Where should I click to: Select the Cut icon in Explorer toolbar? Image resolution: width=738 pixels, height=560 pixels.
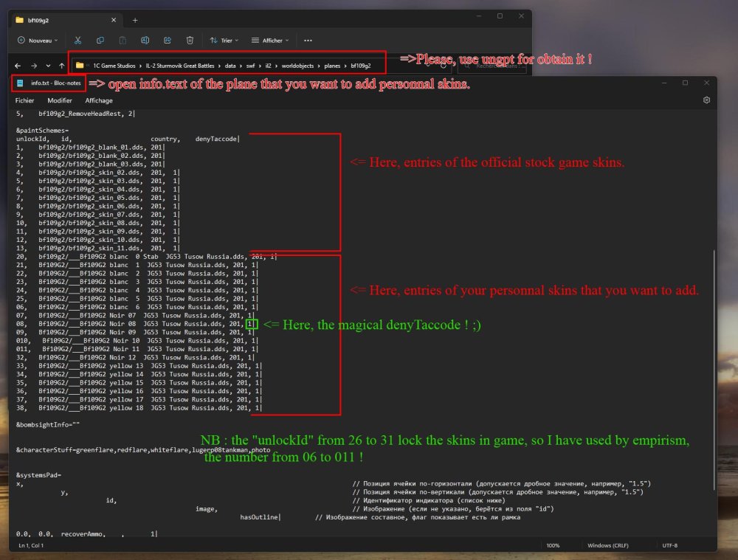77,40
